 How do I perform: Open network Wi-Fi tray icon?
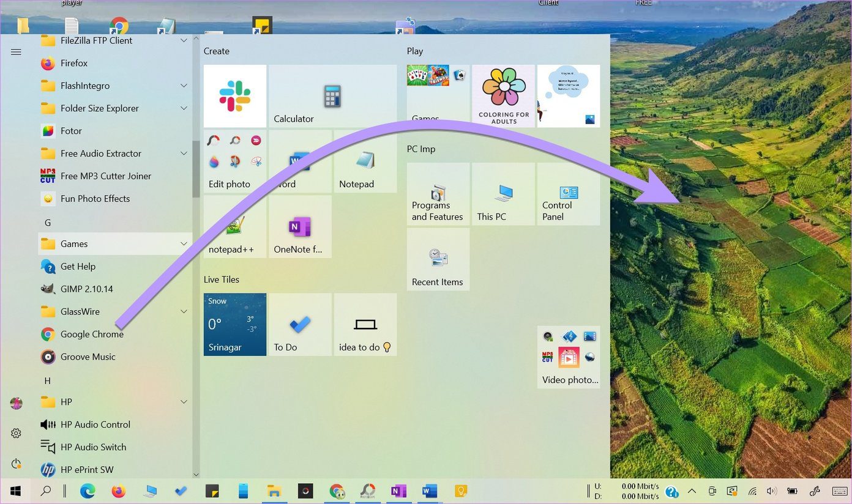752,491
